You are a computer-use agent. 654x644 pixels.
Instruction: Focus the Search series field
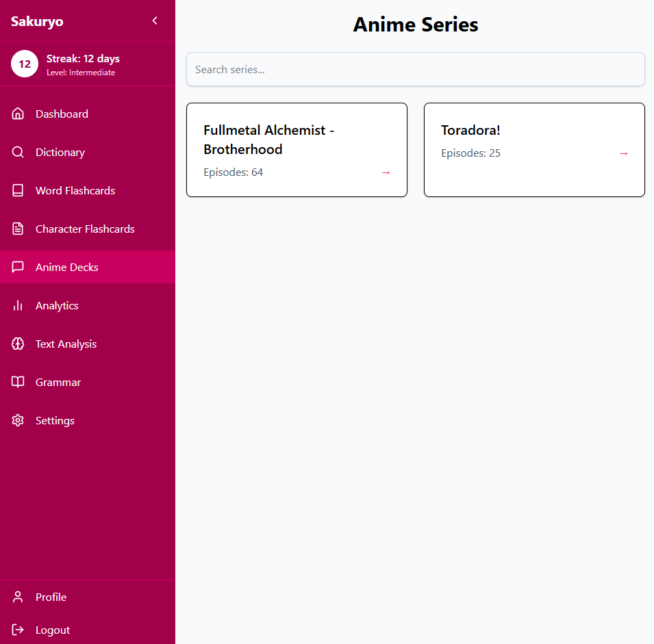click(416, 69)
